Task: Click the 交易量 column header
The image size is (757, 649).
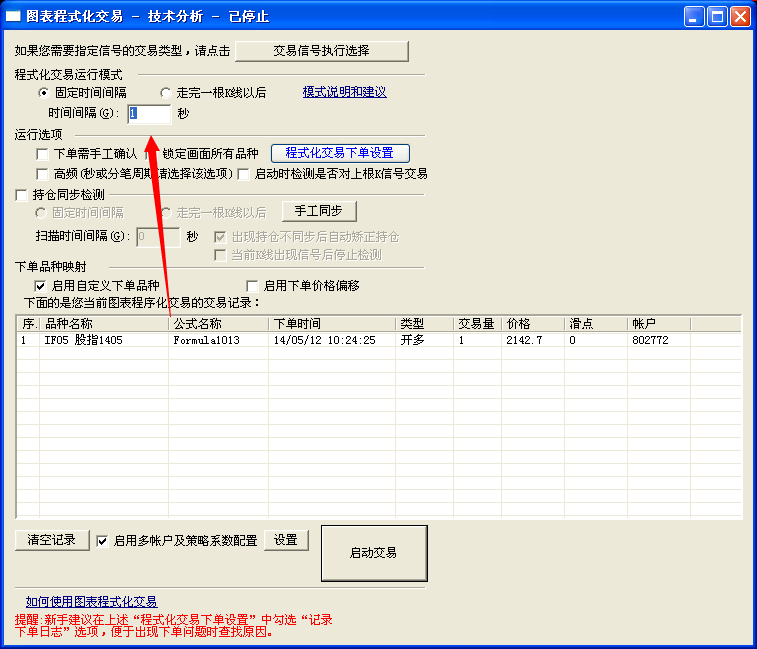Action: 477,324
